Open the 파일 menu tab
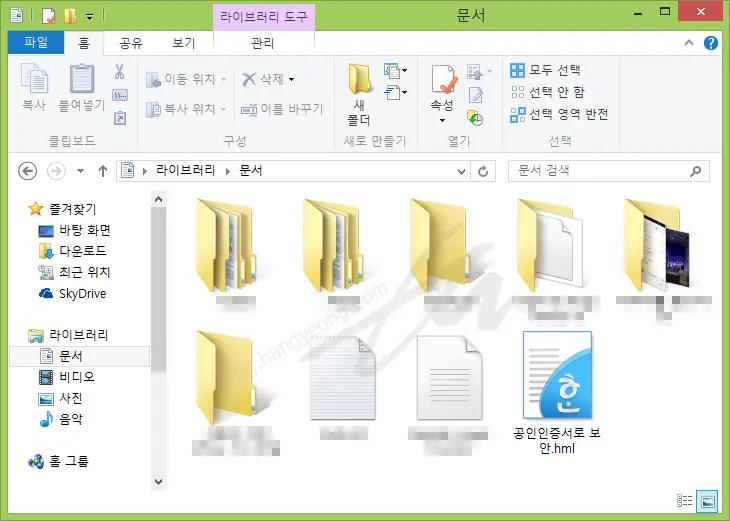 pos(36,43)
